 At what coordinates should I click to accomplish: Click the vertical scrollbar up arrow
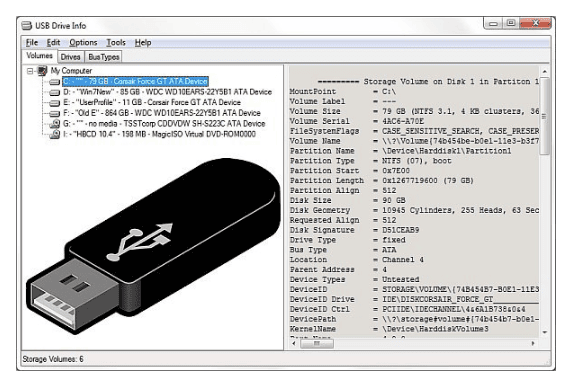[545, 71]
